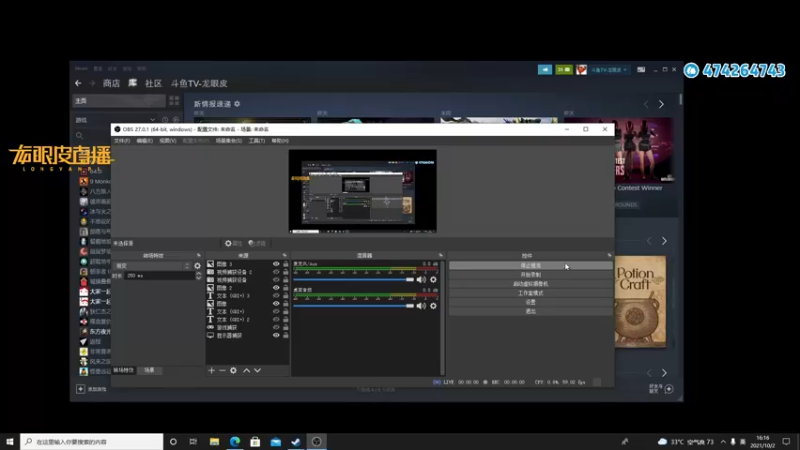This screenshot has height=450, width=800.
Task: Click the Windows Start button
Action: pyautogui.click(x=10, y=441)
